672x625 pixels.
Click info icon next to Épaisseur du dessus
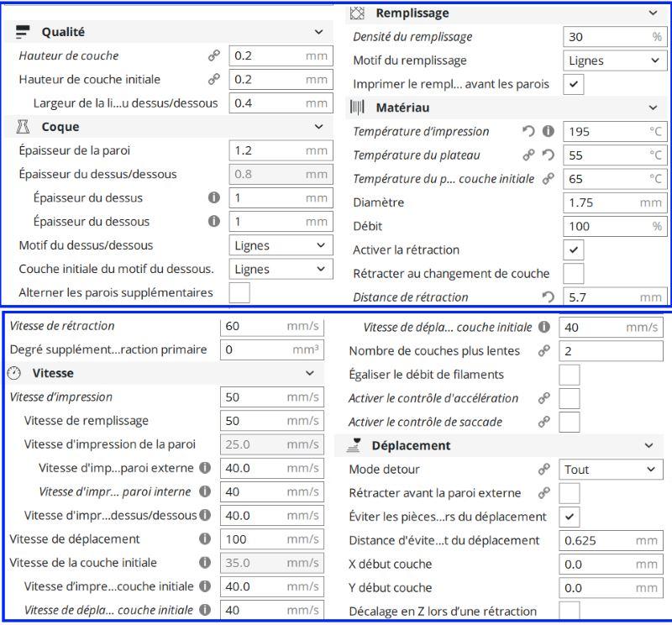pyautogui.click(x=213, y=198)
